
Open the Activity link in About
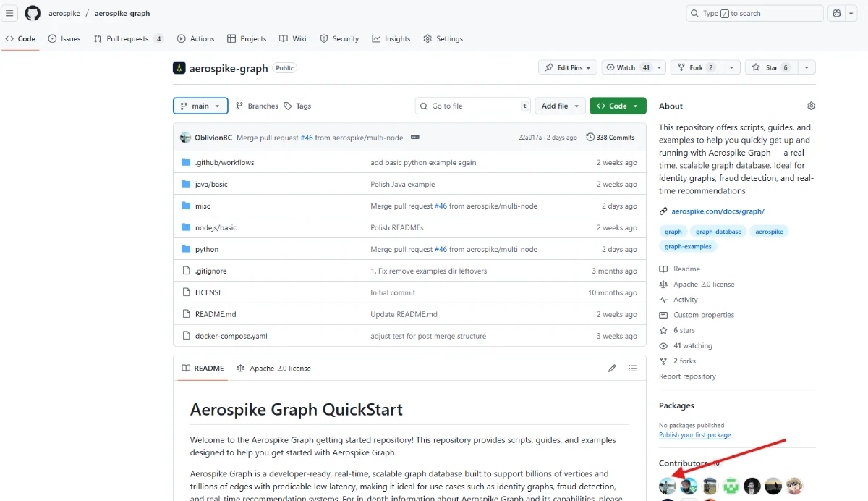pyautogui.click(x=685, y=300)
